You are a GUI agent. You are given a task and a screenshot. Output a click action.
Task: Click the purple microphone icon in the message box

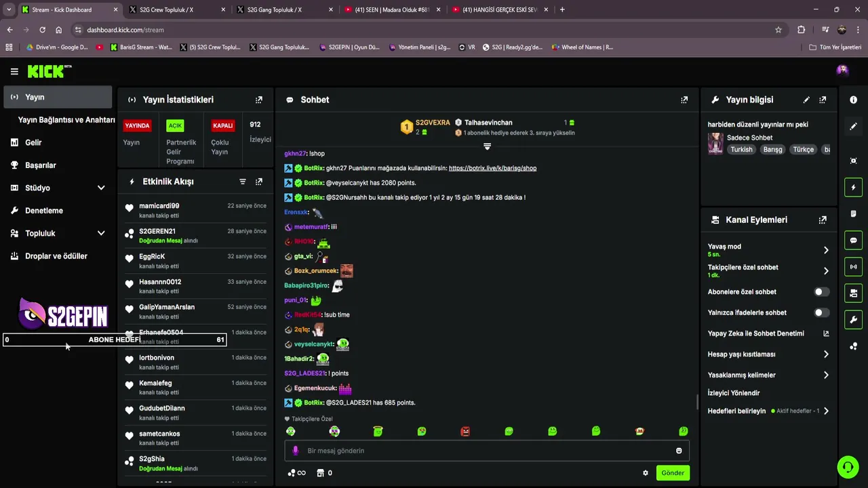pos(295,451)
